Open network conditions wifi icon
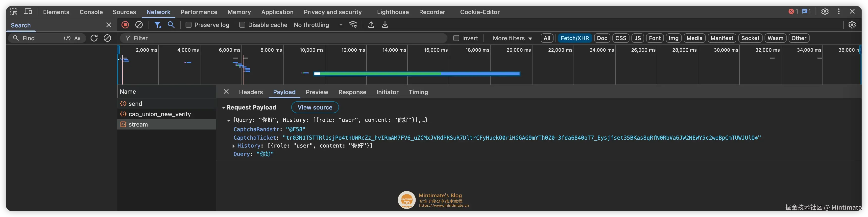The height and width of the screenshot is (217, 868). 353,24
